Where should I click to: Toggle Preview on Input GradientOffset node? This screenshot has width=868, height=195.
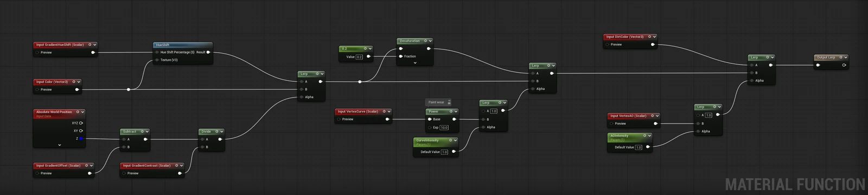(x=37, y=173)
